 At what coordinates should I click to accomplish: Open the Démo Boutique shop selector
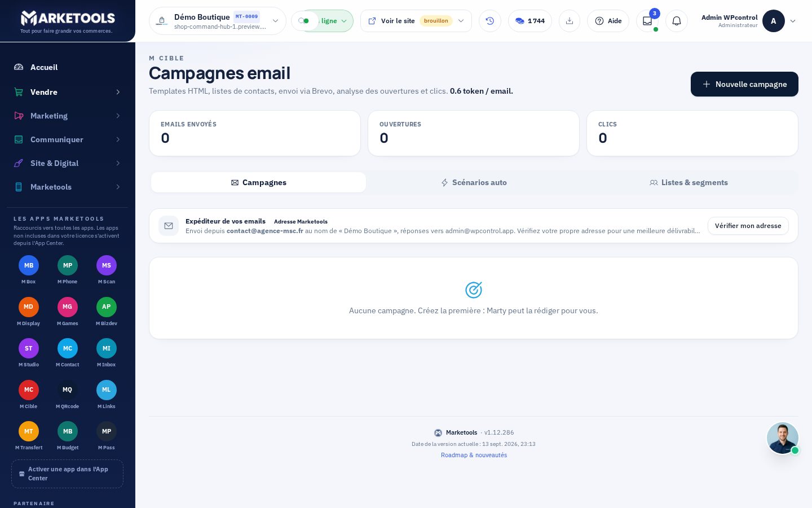218,21
